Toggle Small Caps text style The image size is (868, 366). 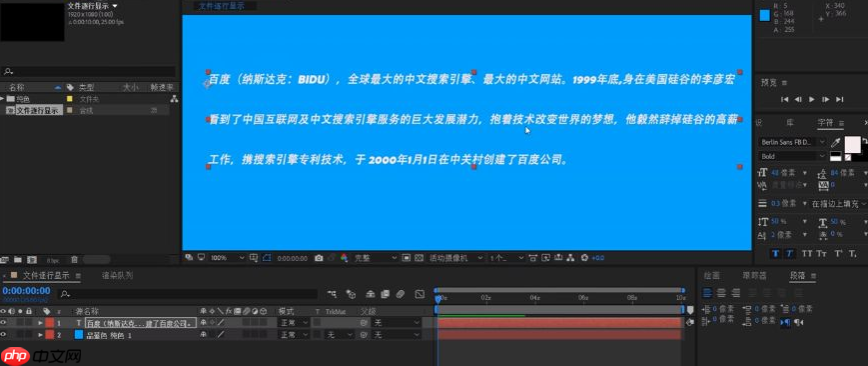pyautogui.click(x=821, y=253)
